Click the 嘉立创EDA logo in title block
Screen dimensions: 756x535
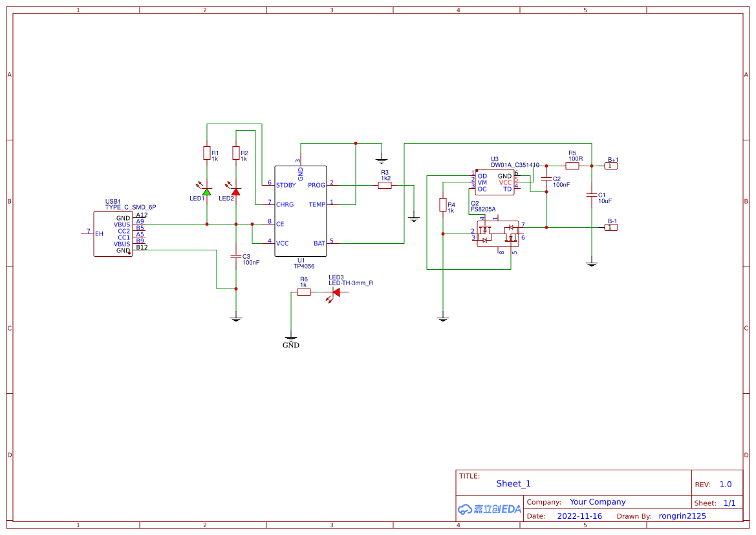coord(490,509)
